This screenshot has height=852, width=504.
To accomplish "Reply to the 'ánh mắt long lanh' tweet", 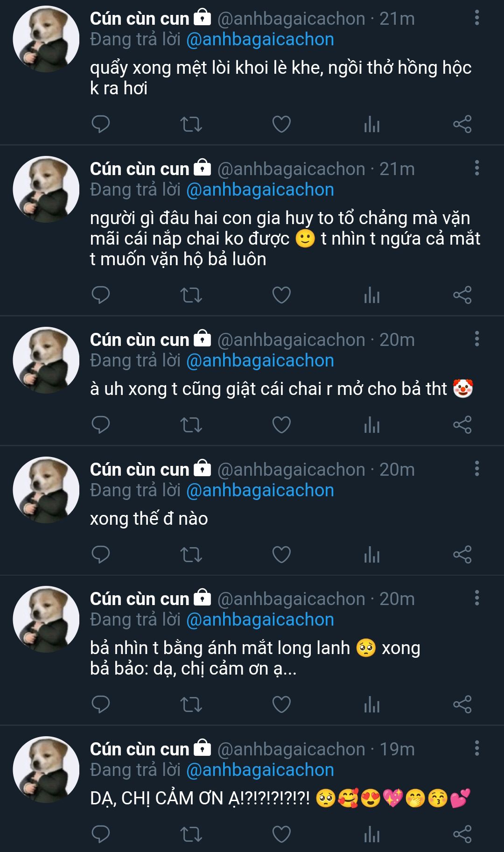I will [x=100, y=704].
